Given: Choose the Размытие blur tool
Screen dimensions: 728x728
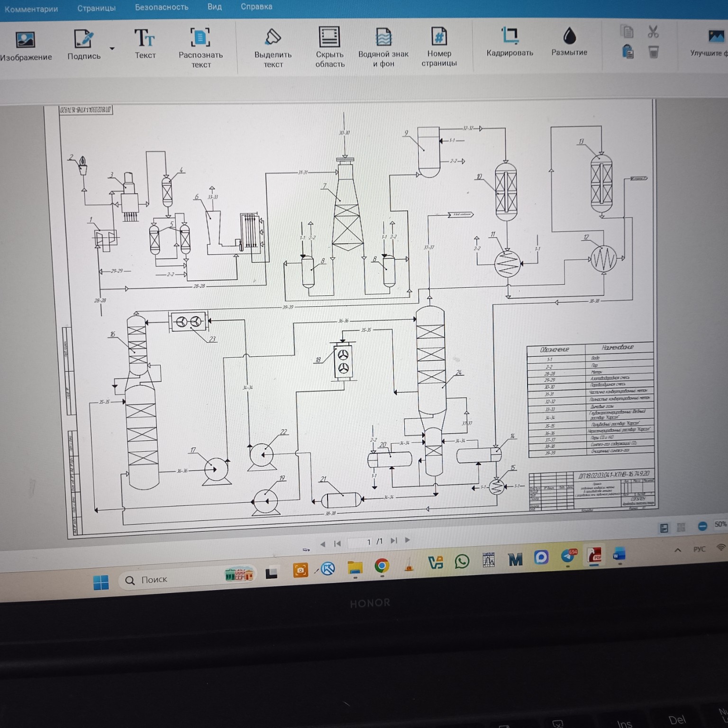Looking at the screenshot, I should pos(569,36).
